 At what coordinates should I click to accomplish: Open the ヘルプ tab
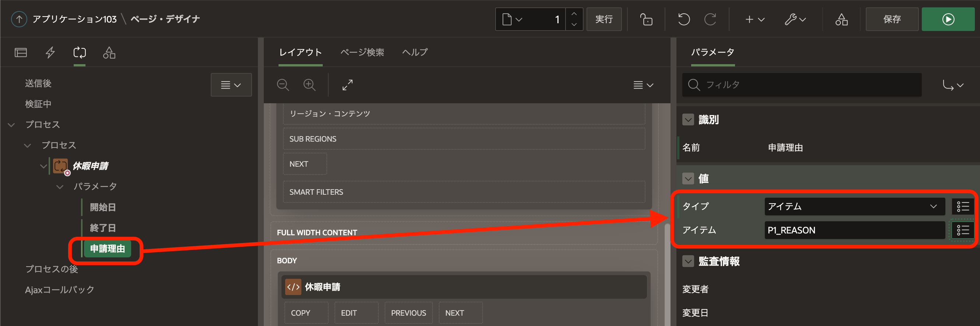pyautogui.click(x=415, y=52)
